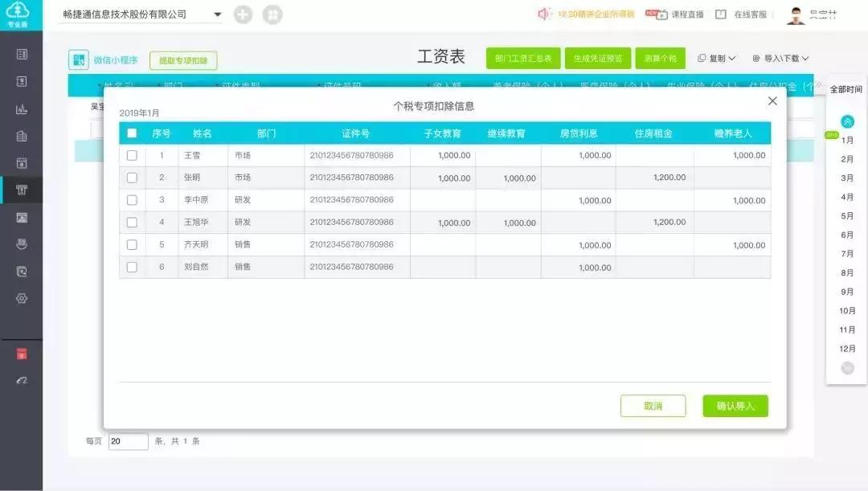Select the chart/report icon in left sidebar
The image size is (868, 491).
[22, 108]
